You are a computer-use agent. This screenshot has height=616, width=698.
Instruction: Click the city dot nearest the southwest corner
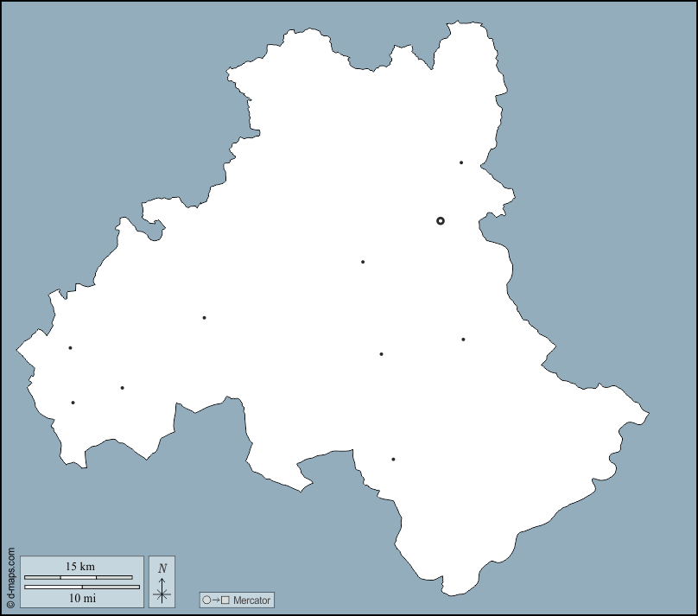(x=73, y=403)
